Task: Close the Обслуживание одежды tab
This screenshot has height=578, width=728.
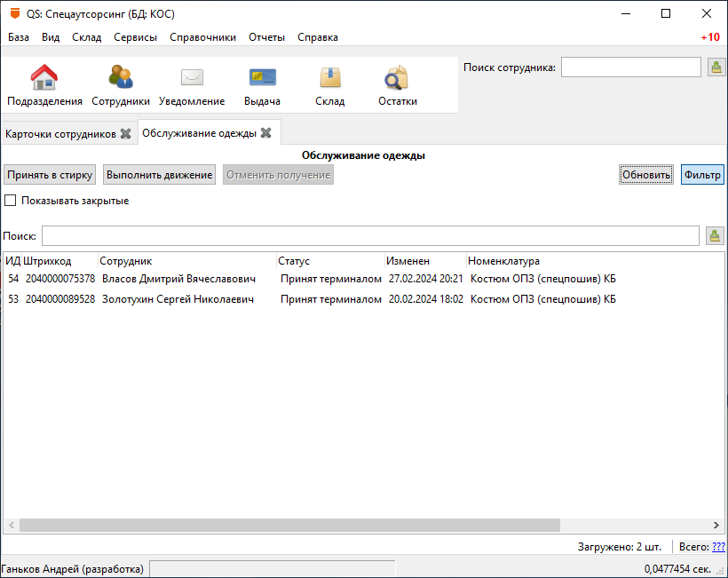Action: click(x=265, y=133)
